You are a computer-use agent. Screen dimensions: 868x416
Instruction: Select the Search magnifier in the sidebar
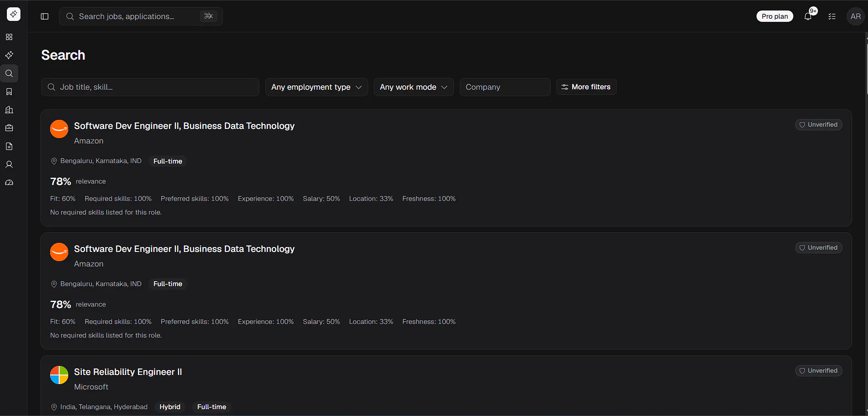[9, 73]
